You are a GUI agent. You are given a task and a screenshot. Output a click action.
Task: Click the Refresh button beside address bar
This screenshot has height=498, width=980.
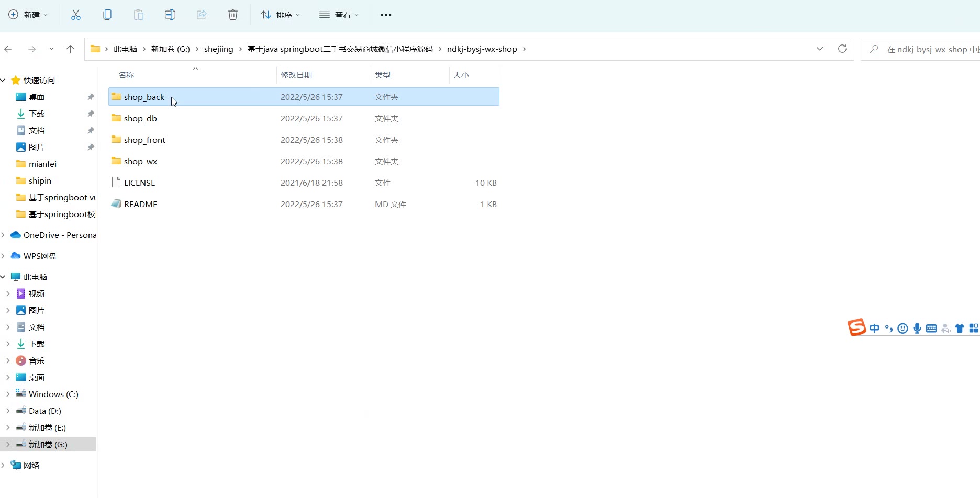pyautogui.click(x=842, y=49)
